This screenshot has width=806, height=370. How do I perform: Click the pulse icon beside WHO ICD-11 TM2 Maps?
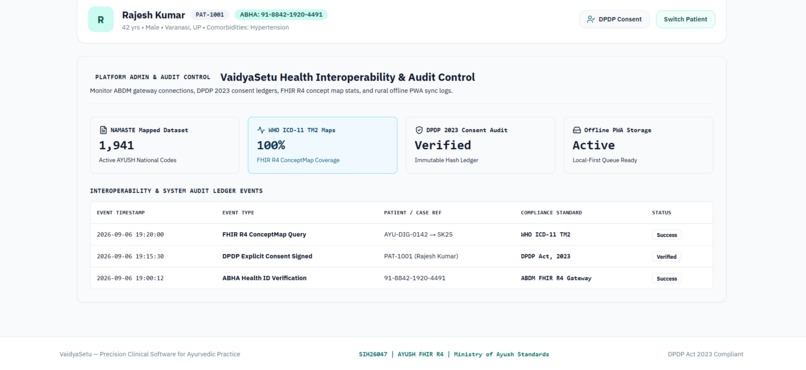click(x=261, y=130)
